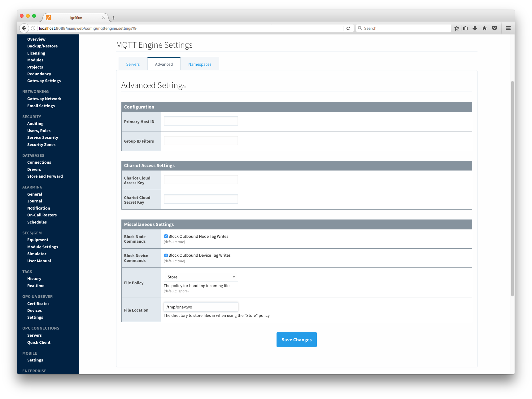This screenshot has height=399, width=532.
Task: Open Email Settings under Networking
Action: 41,106
